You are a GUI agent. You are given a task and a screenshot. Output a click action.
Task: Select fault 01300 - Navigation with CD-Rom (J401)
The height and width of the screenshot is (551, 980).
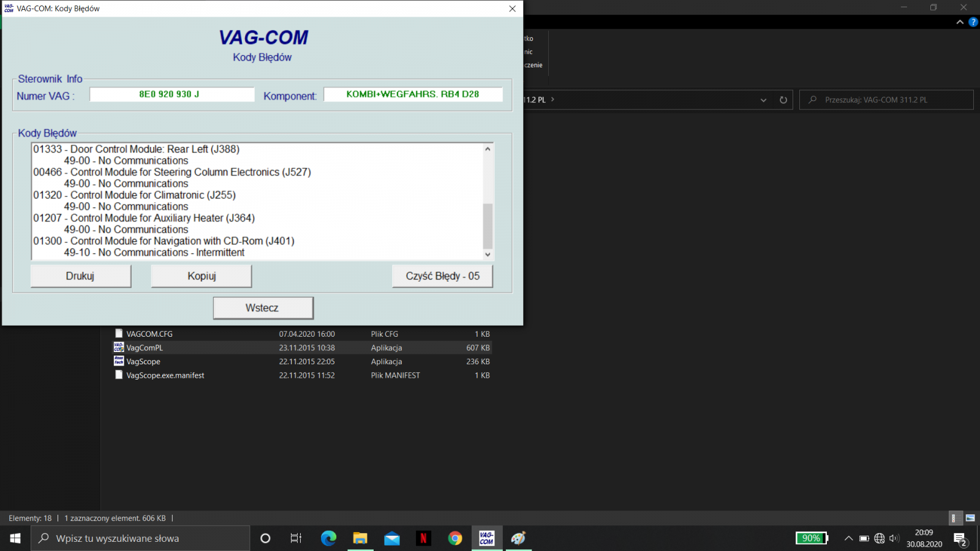pos(164,241)
